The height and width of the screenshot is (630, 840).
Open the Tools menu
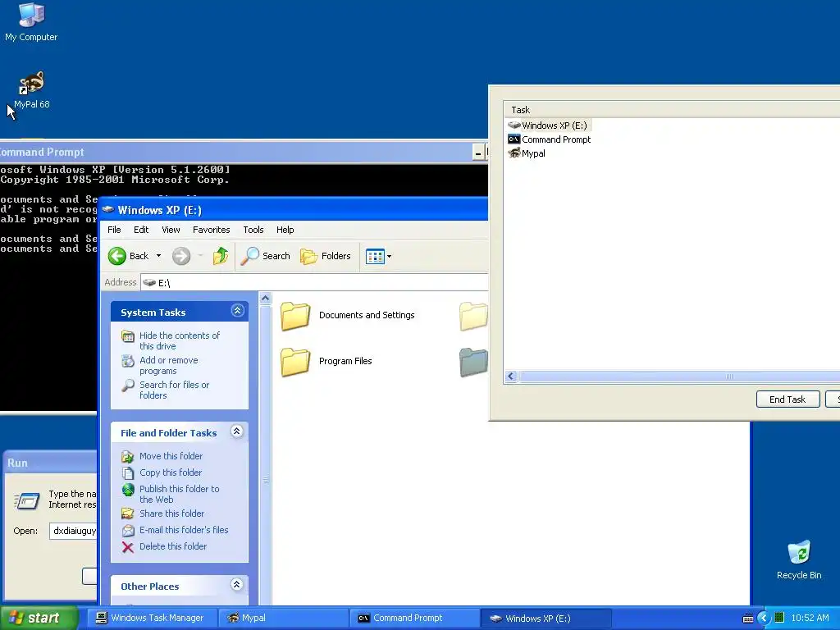(253, 230)
